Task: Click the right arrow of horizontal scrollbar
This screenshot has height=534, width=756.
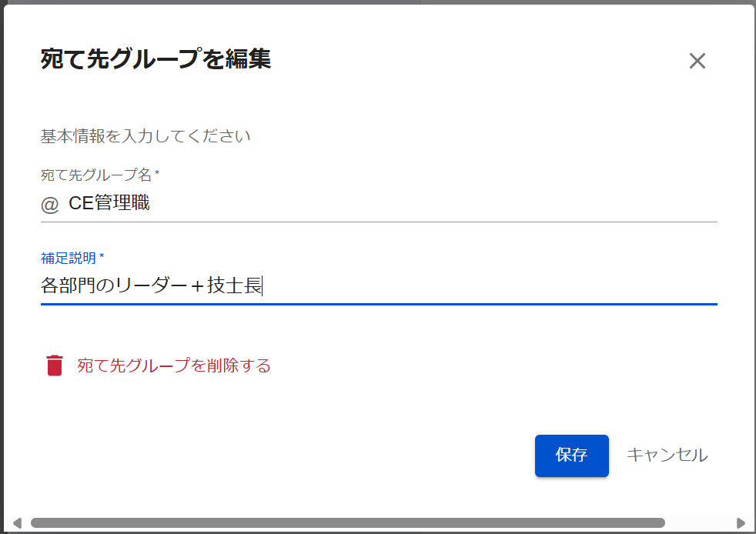Action: (741, 523)
